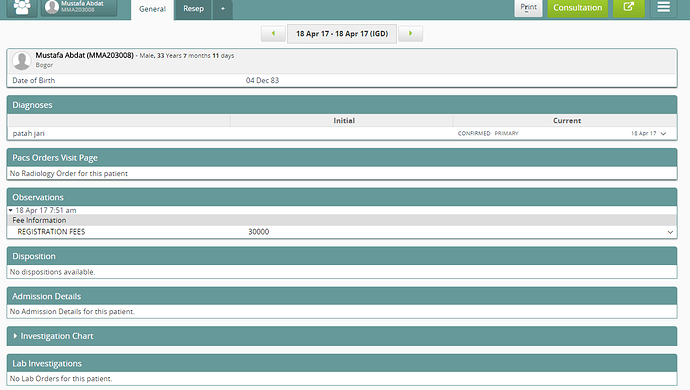This screenshot has width=690, height=390.
Task: Select the 18 Apr 17 visit date label
Action: click(x=342, y=33)
